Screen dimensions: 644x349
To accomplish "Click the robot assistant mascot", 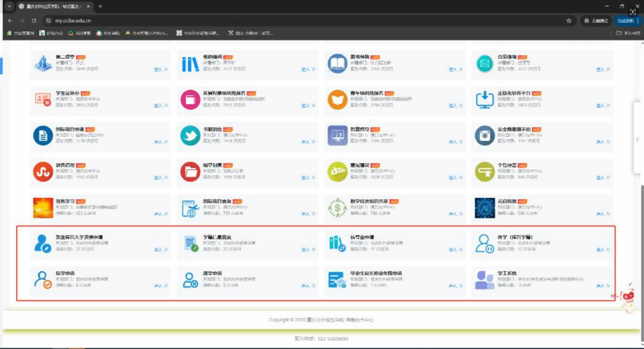I will 627,296.
